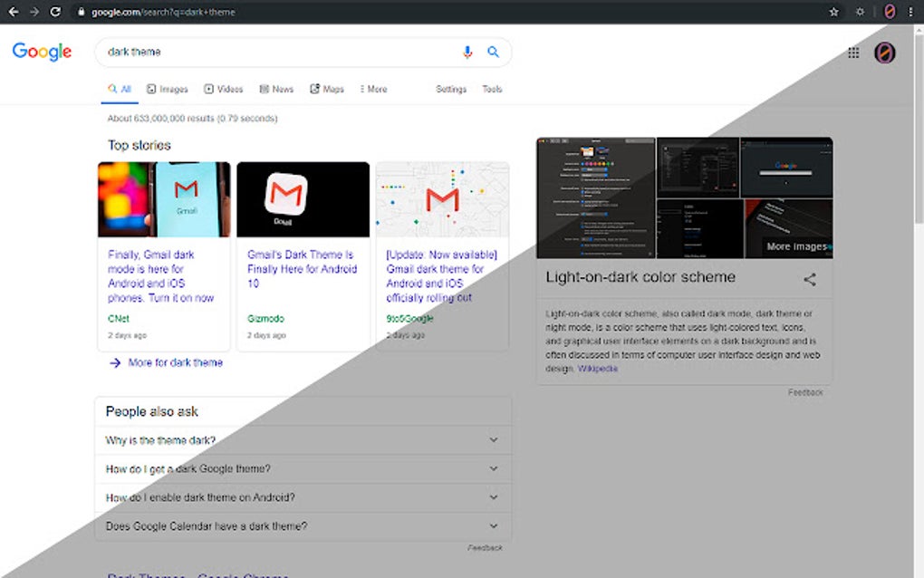
Task: Expand "Does Google Calendar have a dark theme?"
Action: pyautogui.click(x=494, y=525)
